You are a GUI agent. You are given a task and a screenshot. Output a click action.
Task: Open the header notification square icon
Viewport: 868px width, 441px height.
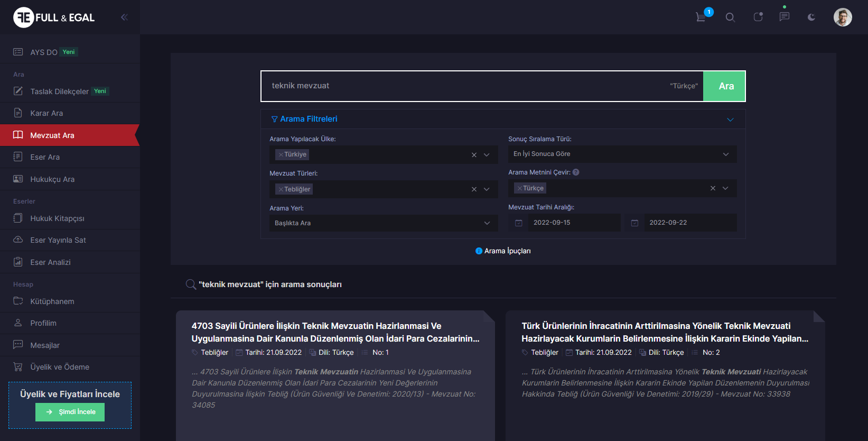(x=758, y=17)
